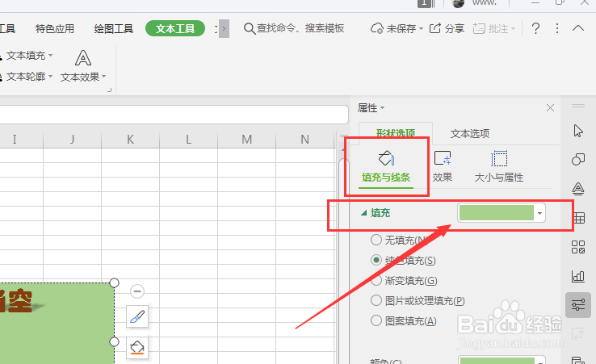Click the formula bar input field
The image size is (596, 364).
174,115
